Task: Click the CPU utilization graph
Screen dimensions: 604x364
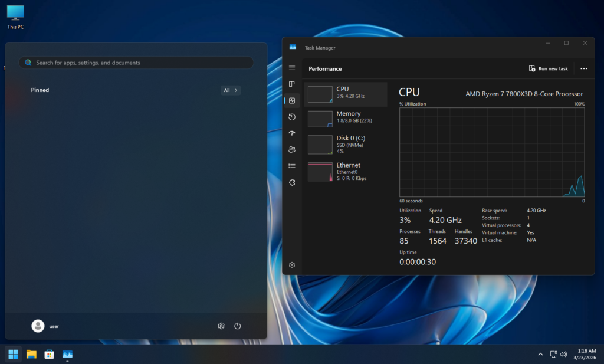Action: click(x=492, y=152)
